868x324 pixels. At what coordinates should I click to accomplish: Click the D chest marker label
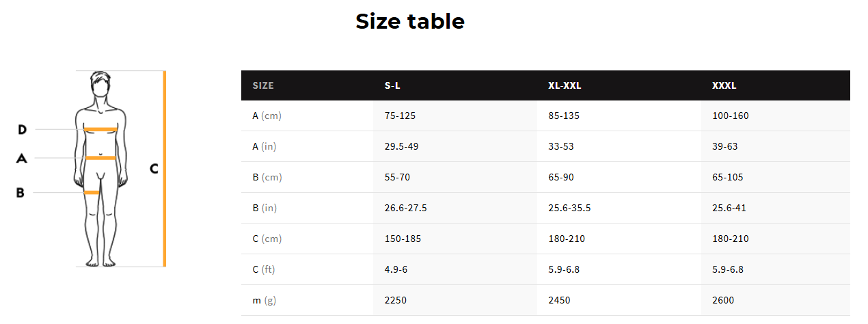tap(22, 129)
